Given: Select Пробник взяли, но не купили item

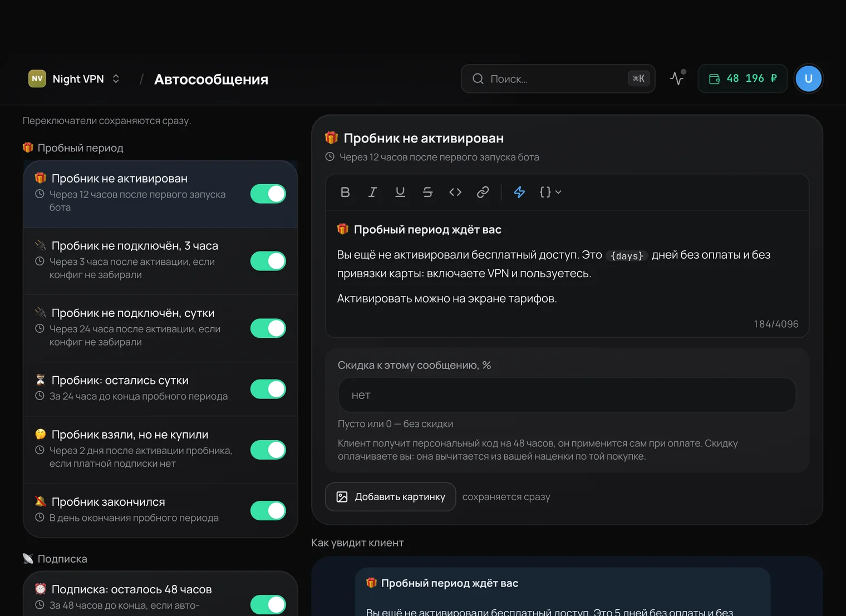Looking at the screenshot, I should [160, 450].
